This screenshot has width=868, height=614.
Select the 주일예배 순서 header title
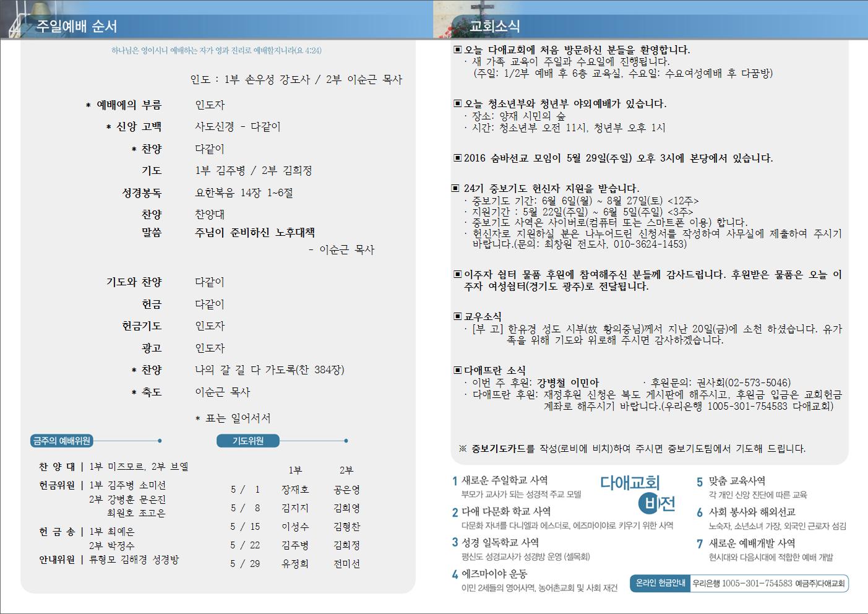click(x=76, y=27)
